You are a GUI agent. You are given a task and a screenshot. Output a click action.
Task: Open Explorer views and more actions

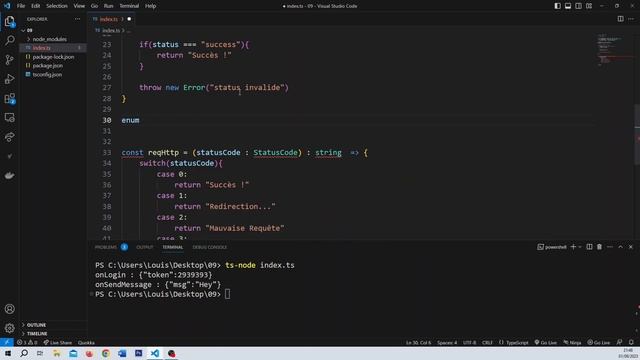coord(78,19)
